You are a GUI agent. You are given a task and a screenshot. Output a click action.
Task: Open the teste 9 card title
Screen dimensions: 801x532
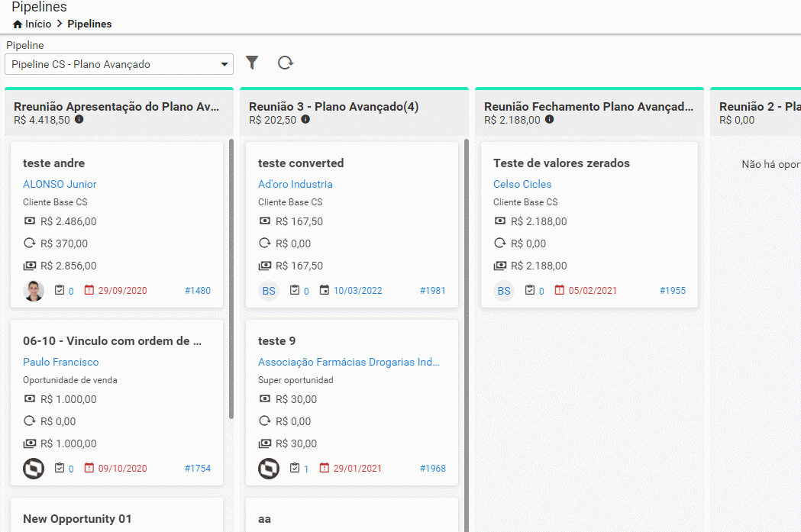277,341
